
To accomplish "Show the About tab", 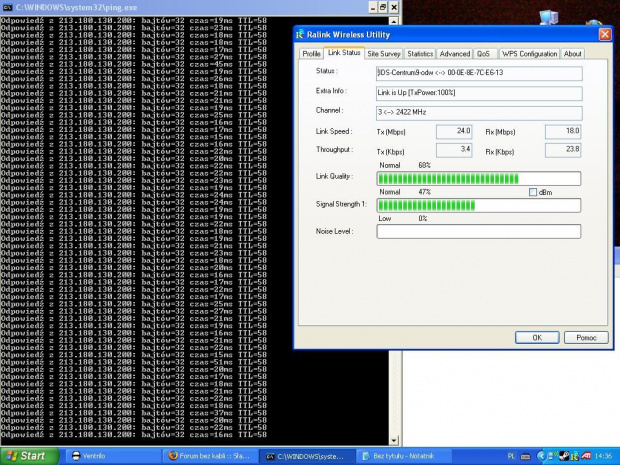I will [x=573, y=54].
